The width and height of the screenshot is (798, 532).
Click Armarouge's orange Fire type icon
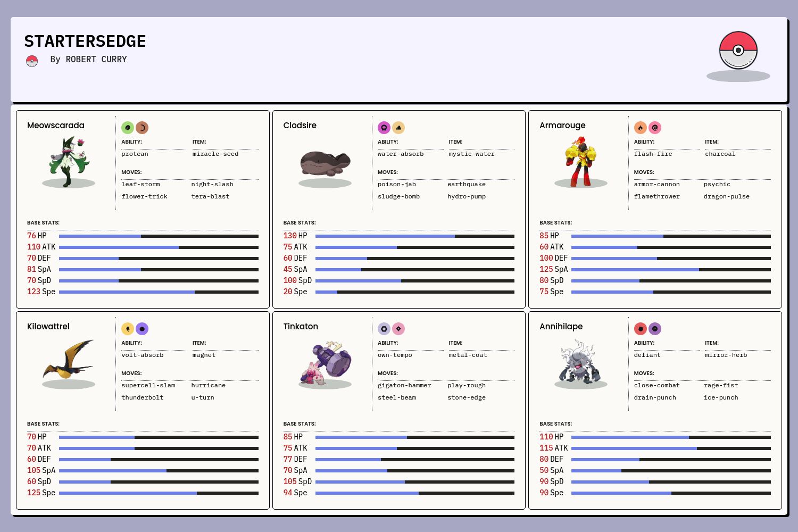tap(640, 128)
